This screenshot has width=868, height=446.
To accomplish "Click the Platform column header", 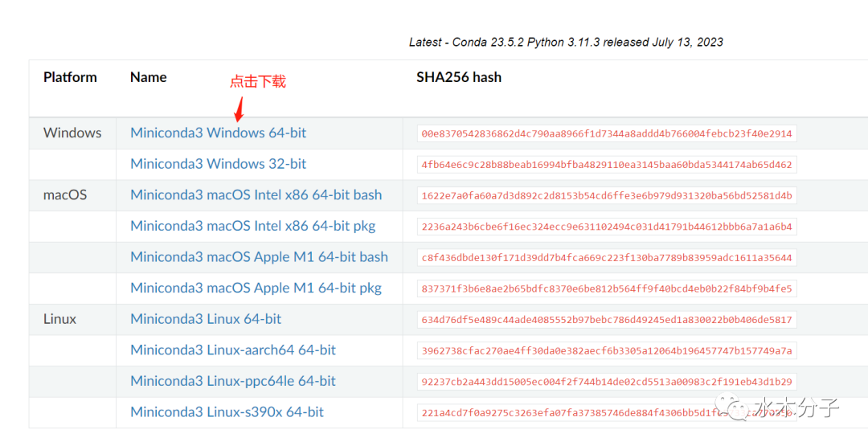I will (x=70, y=77).
